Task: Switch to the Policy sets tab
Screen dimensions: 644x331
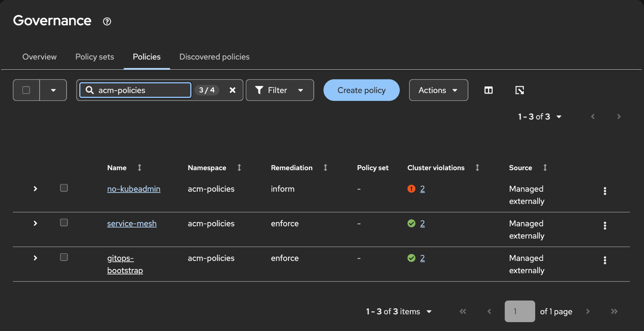Action: coord(95,57)
